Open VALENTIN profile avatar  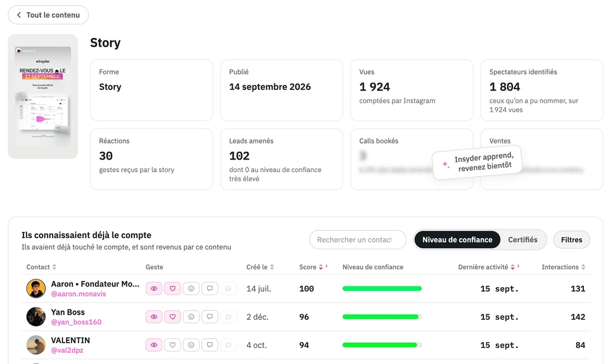[36, 345]
